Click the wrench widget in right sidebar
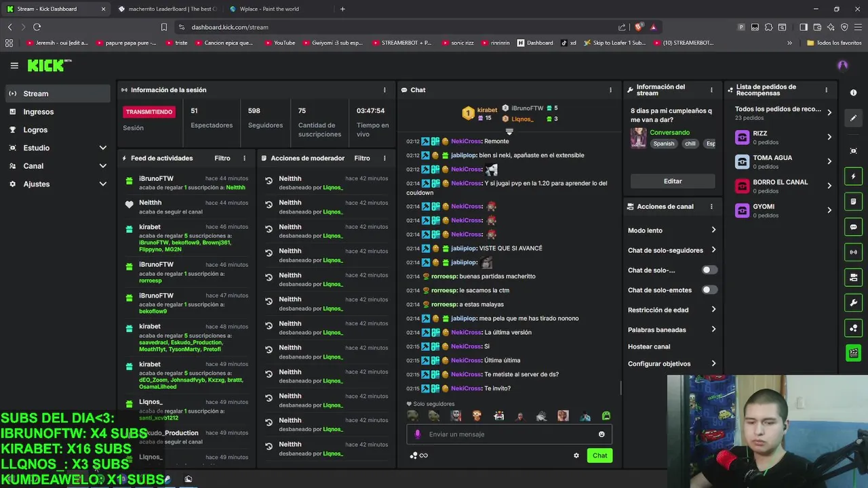The height and width of the screenshot is (488, 868). (x=854, y=303)
